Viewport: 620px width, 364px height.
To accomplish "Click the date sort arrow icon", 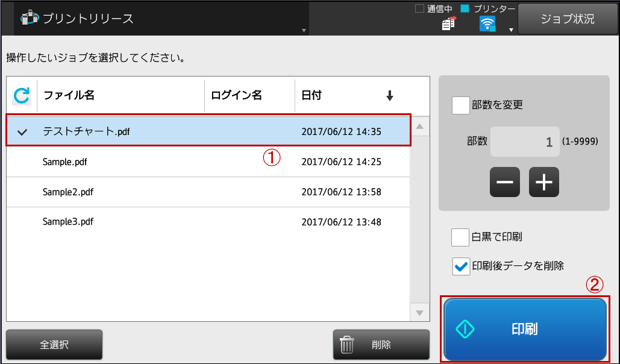I will pos(390,96).
